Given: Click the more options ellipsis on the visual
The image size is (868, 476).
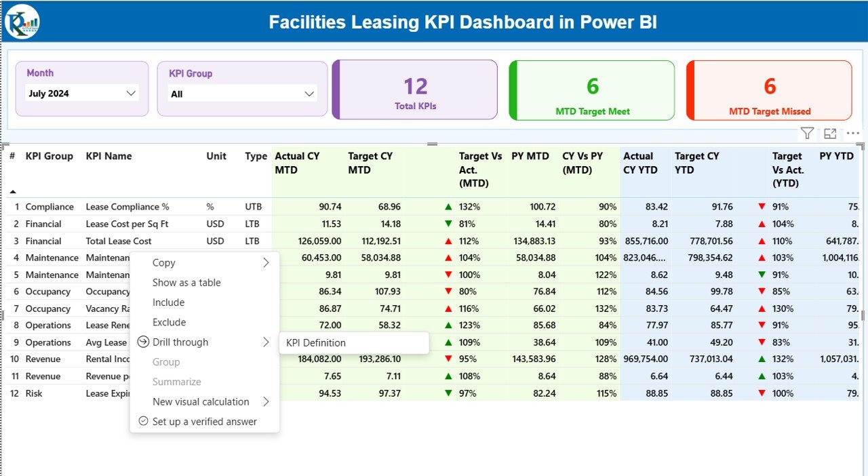Looking at the screenshot, I should (852, 133).
